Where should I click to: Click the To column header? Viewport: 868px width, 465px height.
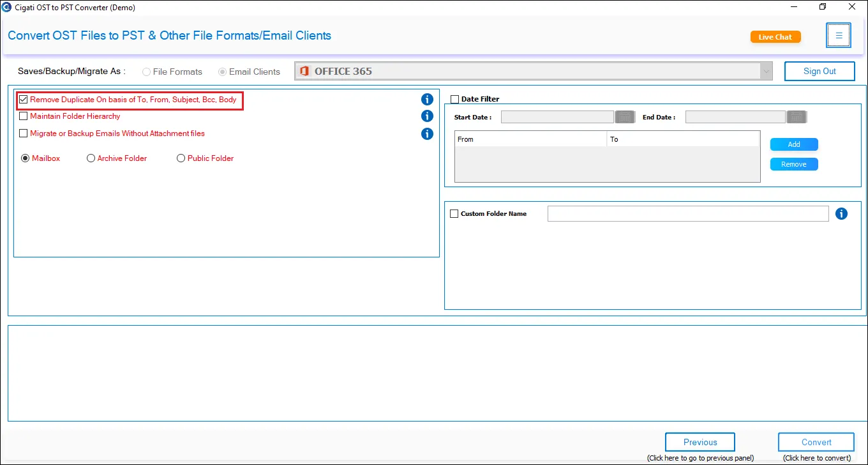(x=683, y=139)
